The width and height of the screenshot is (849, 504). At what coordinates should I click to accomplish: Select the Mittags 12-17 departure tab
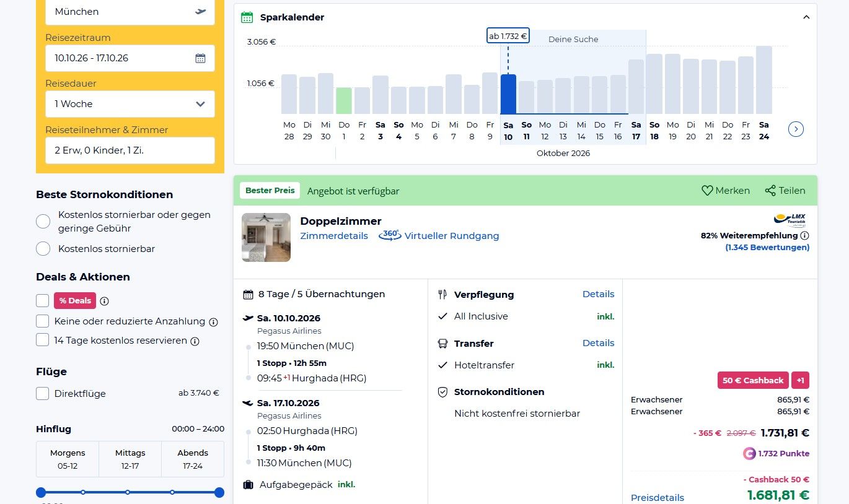130,459
